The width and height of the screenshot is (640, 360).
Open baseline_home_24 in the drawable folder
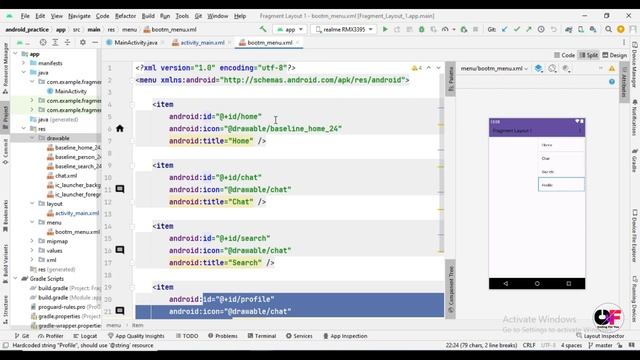(x=73, y=147)
